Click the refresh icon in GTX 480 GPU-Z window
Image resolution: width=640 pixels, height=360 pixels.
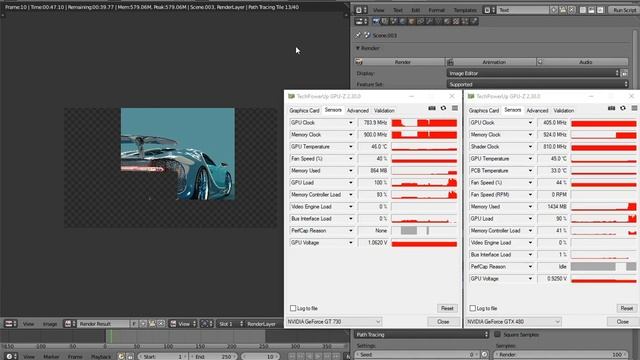point(623,108)
